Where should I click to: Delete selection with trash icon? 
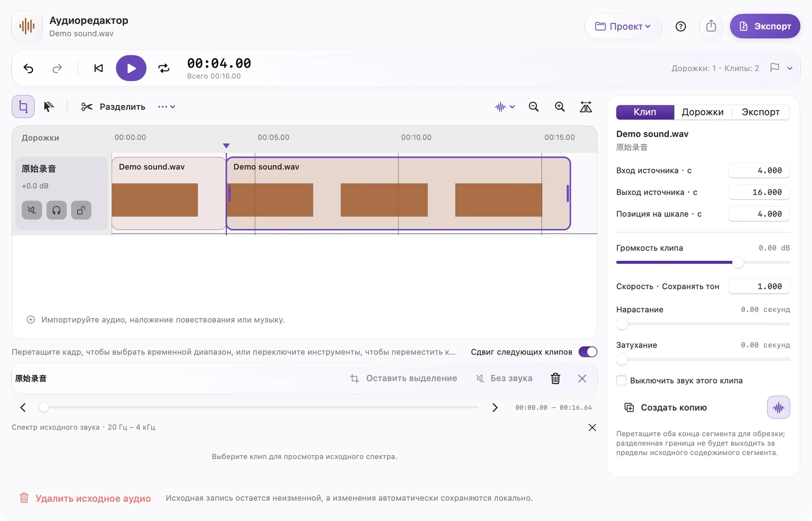(556, 378)
